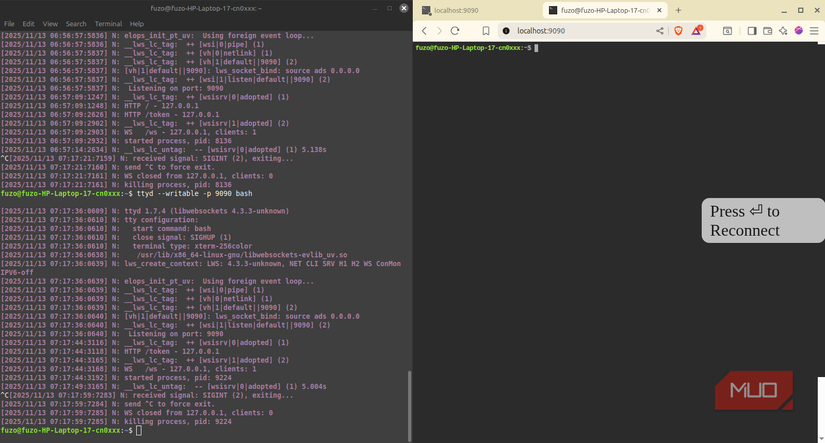Click the 'started process, pid: 8136' line
The width and height of the screenshot is (825, 443).
click(178, 141)
